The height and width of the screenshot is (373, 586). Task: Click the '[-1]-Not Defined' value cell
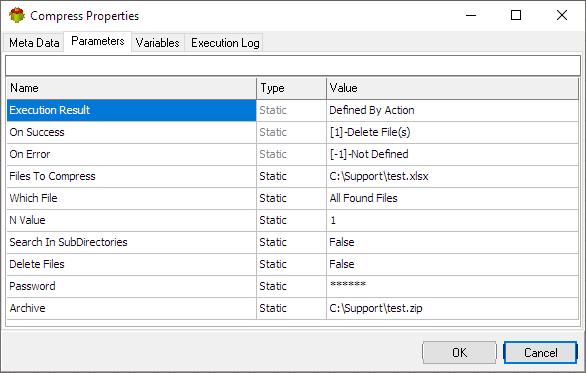click(x=452, y=154)
